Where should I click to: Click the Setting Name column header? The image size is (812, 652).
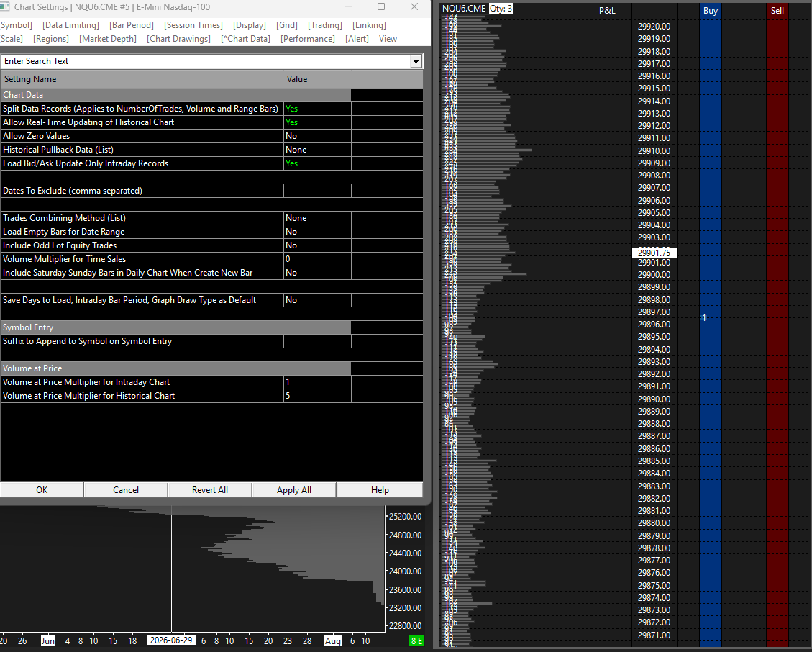tap(30, 78)
